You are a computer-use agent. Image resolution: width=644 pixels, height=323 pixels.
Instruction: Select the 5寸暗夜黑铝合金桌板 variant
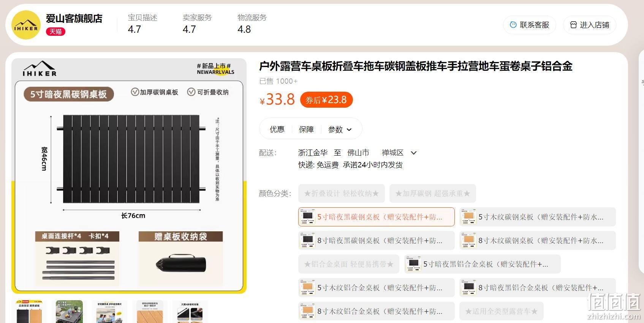point(483,264)
